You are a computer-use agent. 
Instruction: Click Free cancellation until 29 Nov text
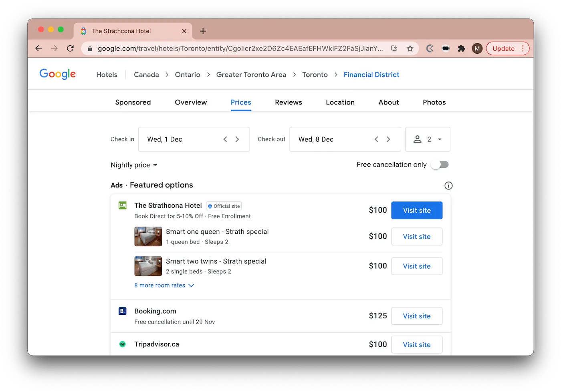[175, 322]
